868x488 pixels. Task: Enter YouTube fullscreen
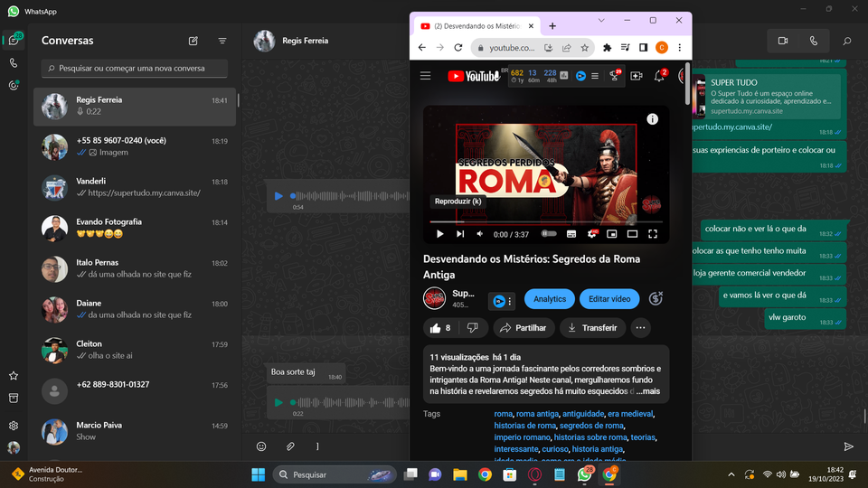pos(653,234)
